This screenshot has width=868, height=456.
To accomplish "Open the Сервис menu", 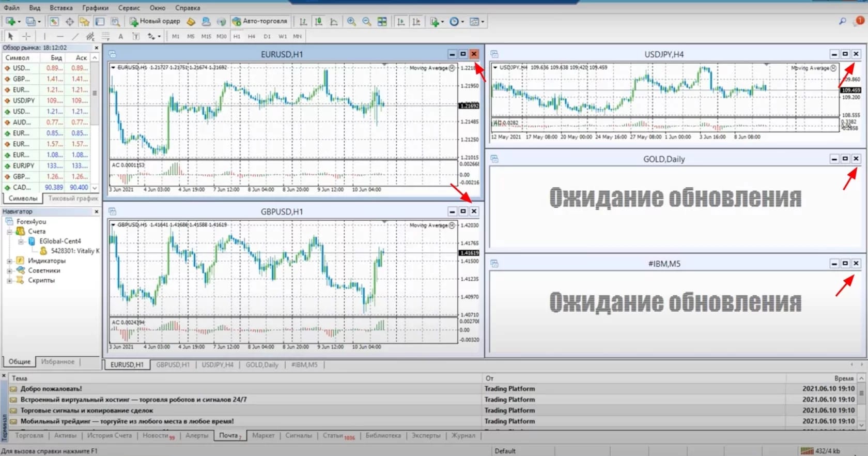I will pyautogui.click(x=129, y=8).
